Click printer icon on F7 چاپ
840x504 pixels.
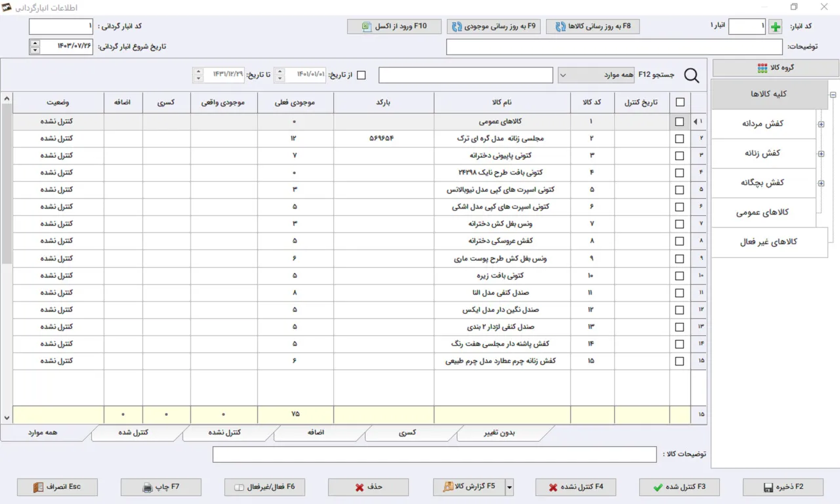click(x=148, y=488)
